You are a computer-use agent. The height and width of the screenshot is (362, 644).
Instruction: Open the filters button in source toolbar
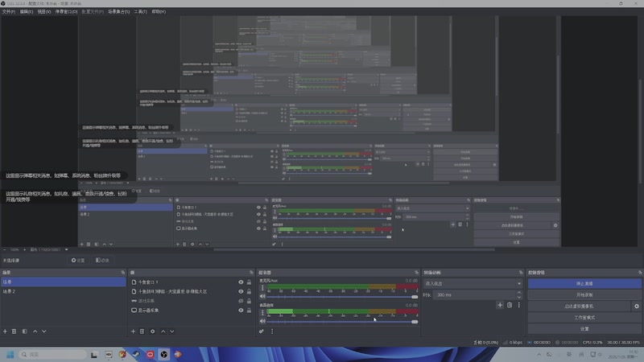click(102, 260)
